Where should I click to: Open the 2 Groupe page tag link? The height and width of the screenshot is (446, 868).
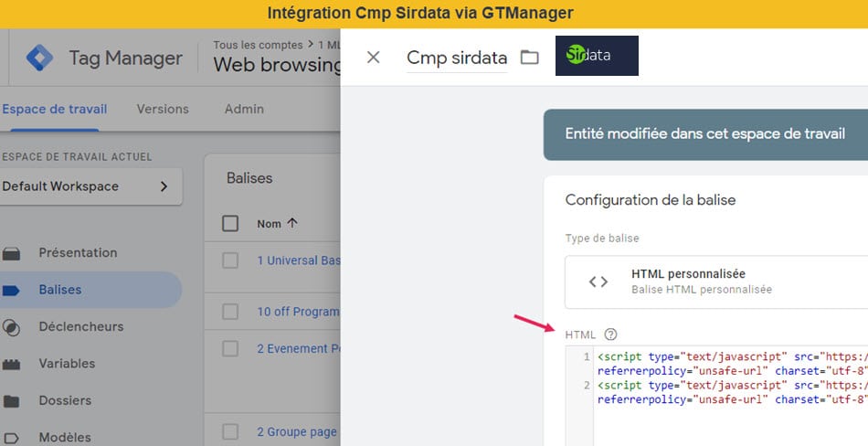click(x=297, y=431)
